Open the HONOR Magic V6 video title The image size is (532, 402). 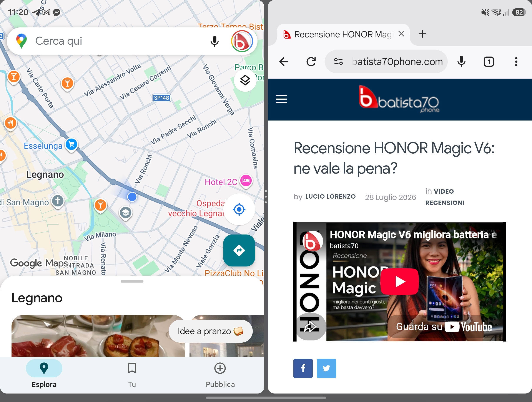pos(413,235)
